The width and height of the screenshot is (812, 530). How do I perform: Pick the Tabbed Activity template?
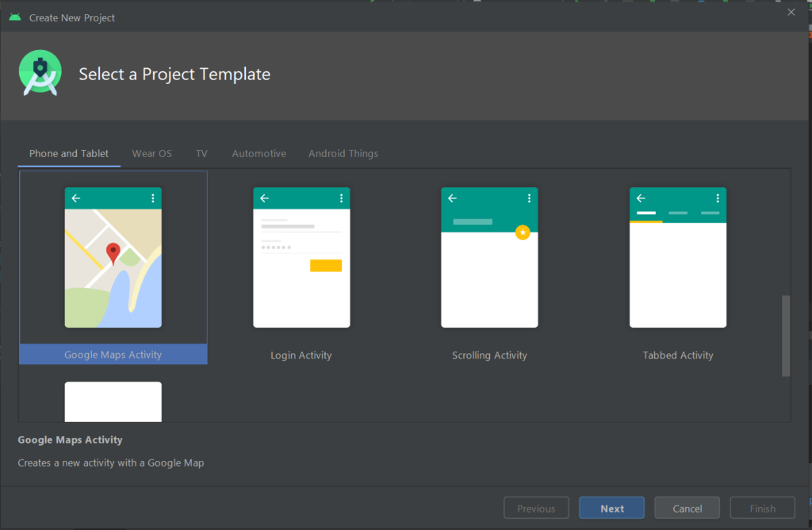click(x=677, y=268)
